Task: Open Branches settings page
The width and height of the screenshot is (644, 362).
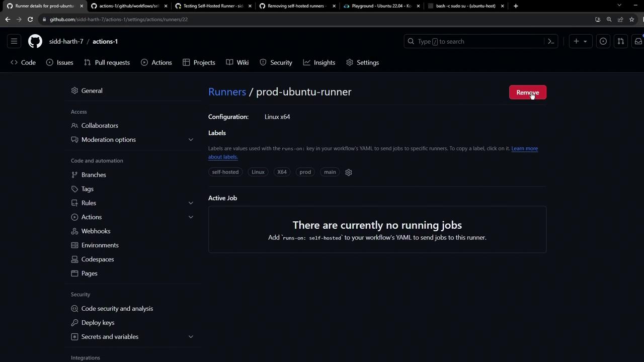Action: tap(132, 174)
